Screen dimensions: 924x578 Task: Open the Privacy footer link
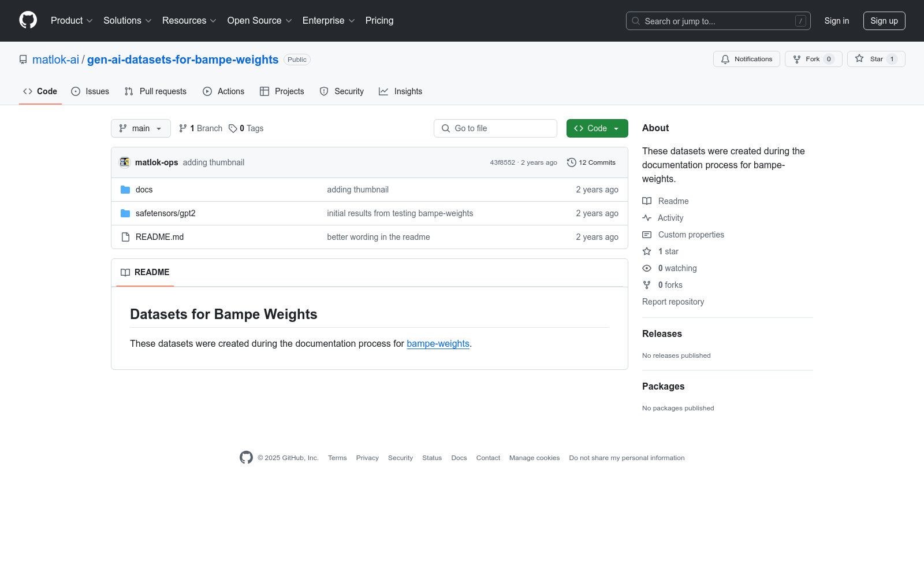(x=367, y=458)
